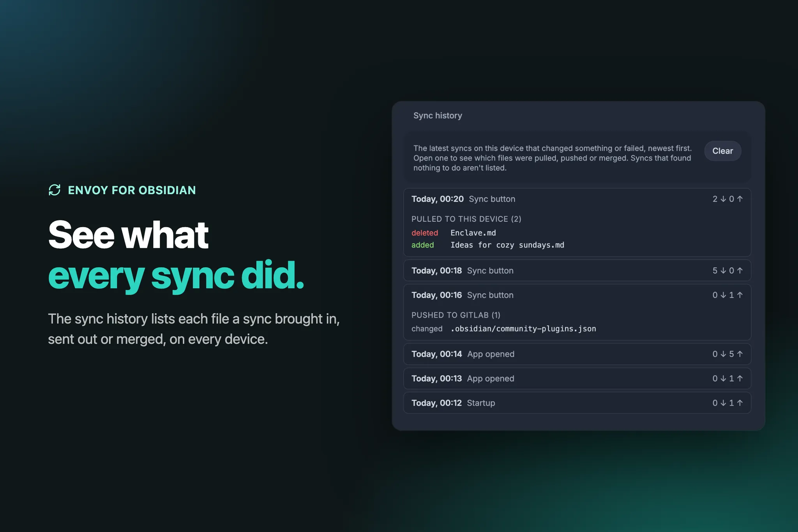This screenshot has width=798, height=532.
Task: Expand the Today, 00:13 App opened entry
Action: [x=577, y=378]
